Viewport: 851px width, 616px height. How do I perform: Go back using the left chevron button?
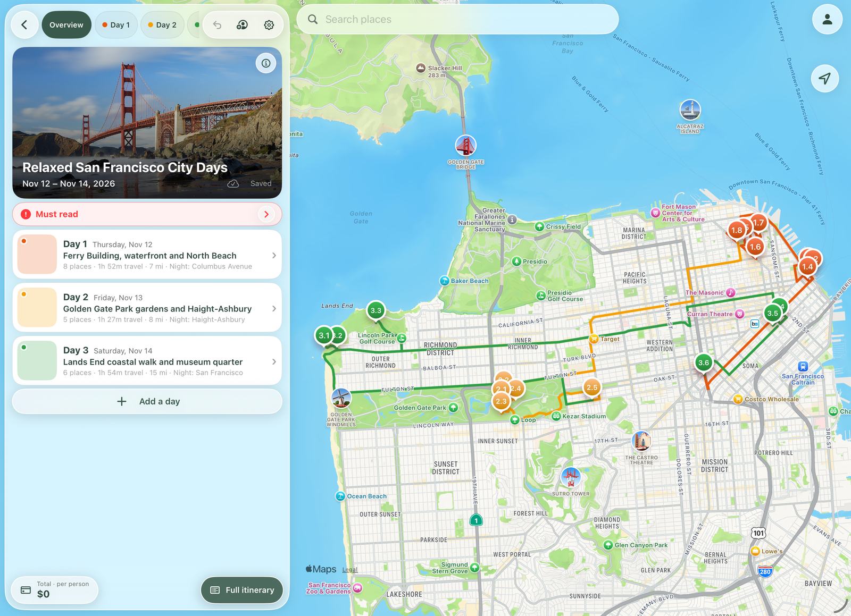(x=24, y=25)
